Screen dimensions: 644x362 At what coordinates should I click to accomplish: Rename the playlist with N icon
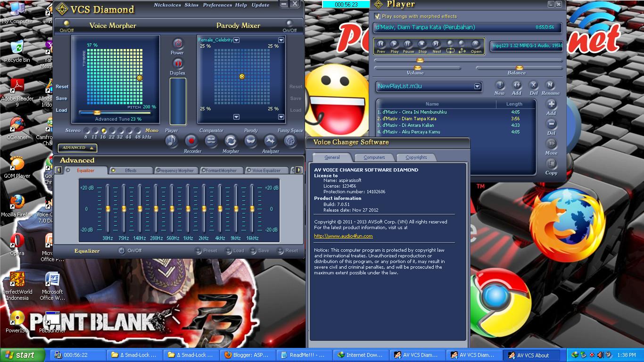pos(550,85)
